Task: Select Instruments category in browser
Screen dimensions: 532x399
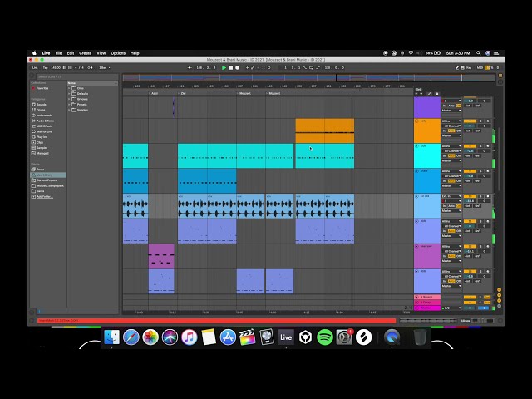Action: point(44,116)
